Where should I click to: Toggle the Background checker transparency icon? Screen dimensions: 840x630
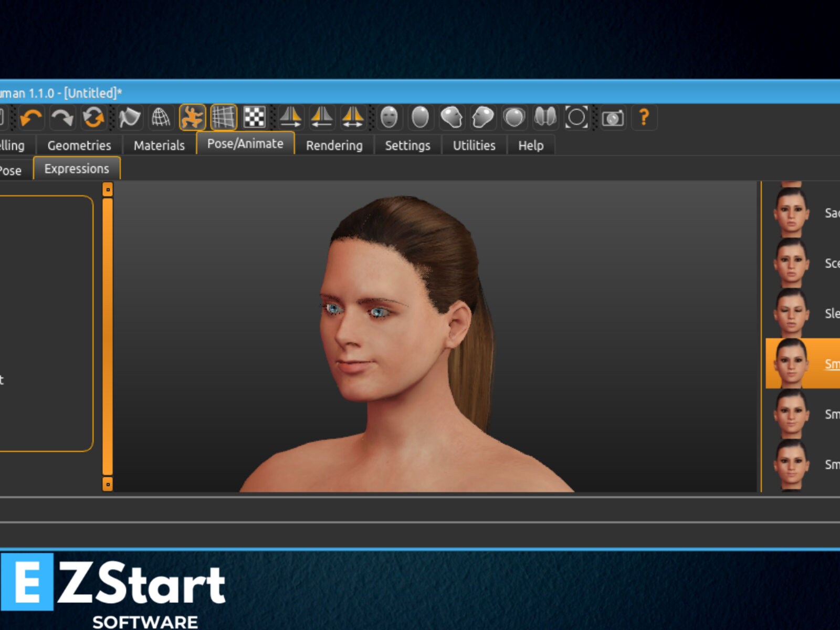click(256, 119)
